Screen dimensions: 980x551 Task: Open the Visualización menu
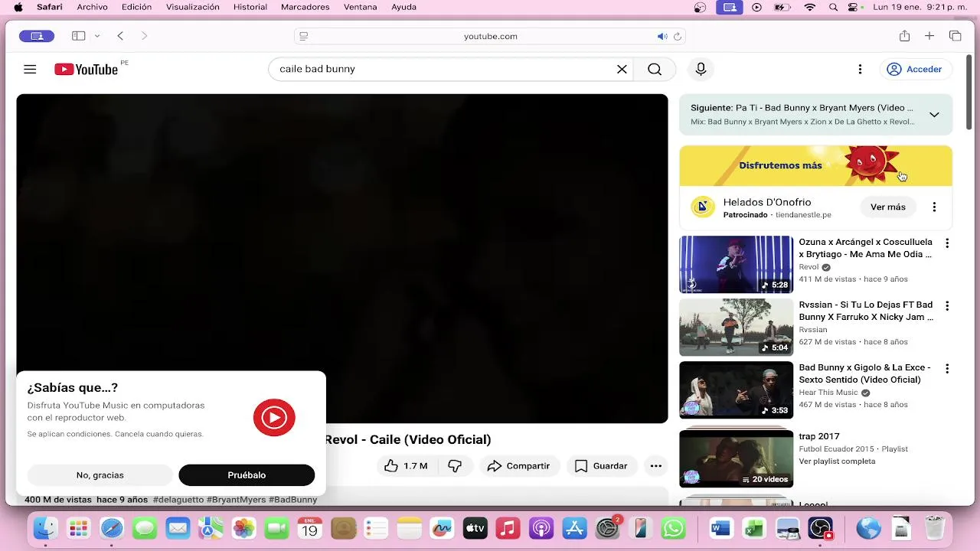click(193, 7)
